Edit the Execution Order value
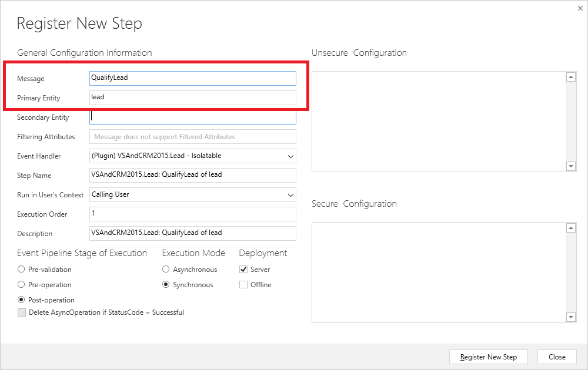588x370 pixels. tap(192, 214)
